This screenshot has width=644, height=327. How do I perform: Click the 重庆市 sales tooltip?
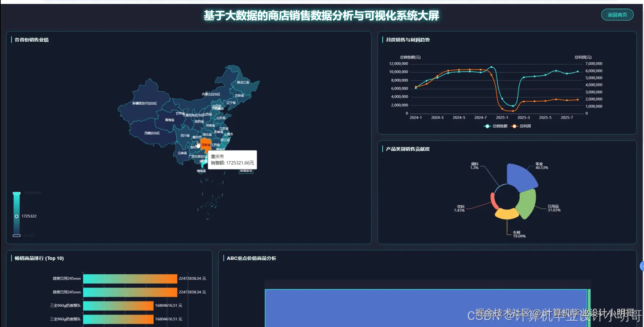(232, 160)
